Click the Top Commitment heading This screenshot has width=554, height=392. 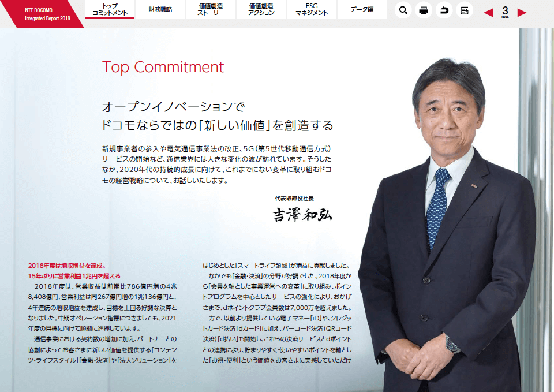pyautogui.click(x=163, y=67)
